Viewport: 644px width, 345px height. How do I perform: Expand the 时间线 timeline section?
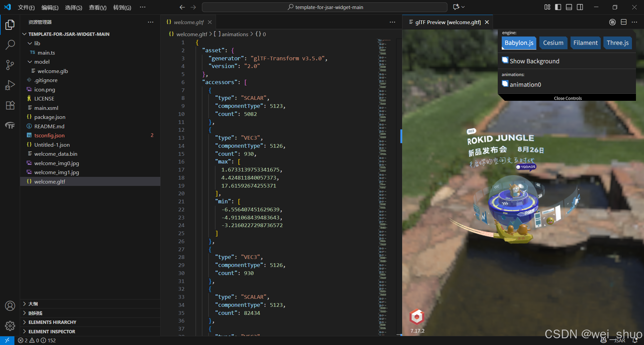[x=90, y=313]
